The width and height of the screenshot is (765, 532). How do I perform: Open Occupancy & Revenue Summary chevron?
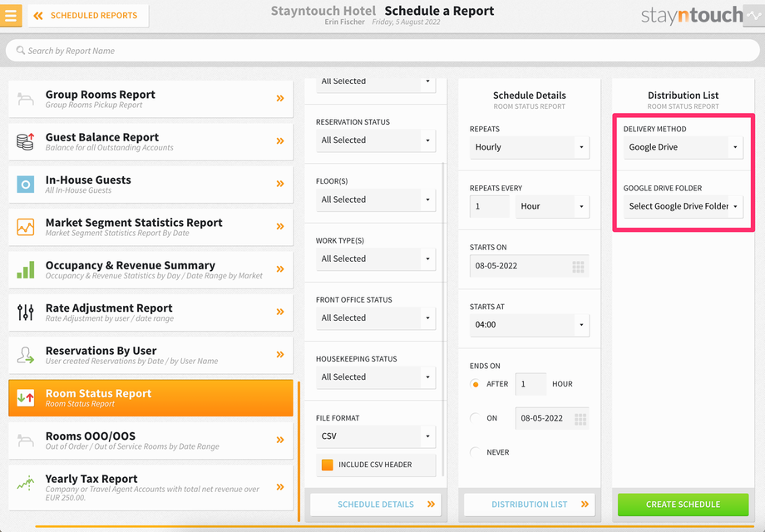click(280, 269)
